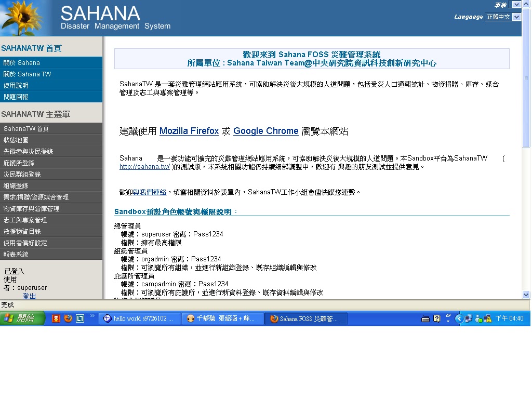Switch to Sahana FOSS taskbar window
This screenshot has width=532, height=399.
tap(305, 318)
